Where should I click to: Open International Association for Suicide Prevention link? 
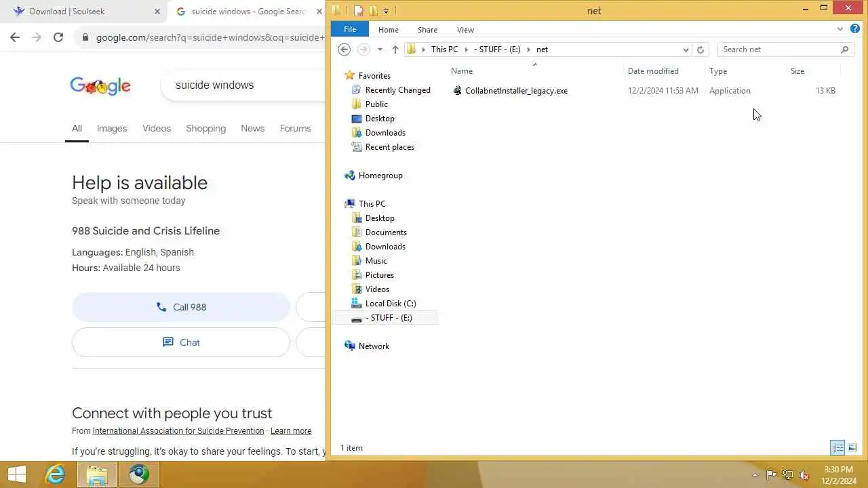(x=178, y=431)
